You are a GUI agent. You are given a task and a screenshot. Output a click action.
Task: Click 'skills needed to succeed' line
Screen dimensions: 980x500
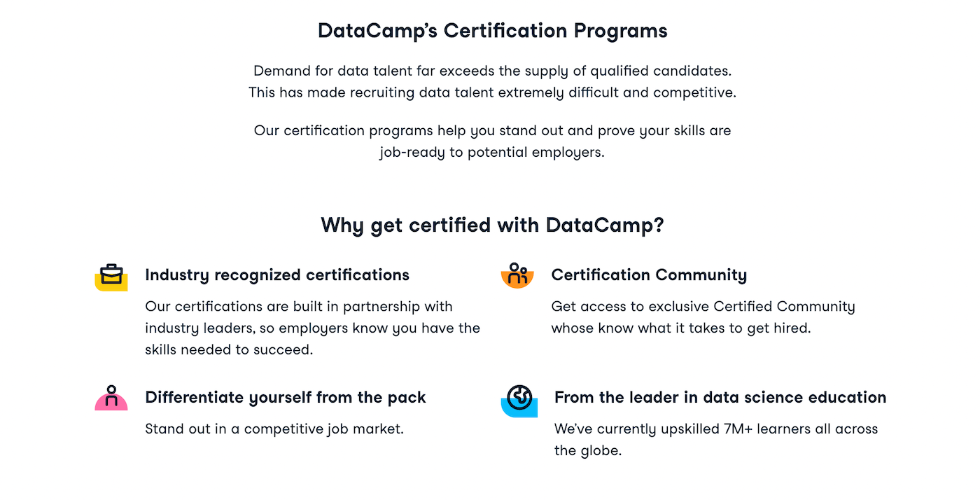coord(229,349)
